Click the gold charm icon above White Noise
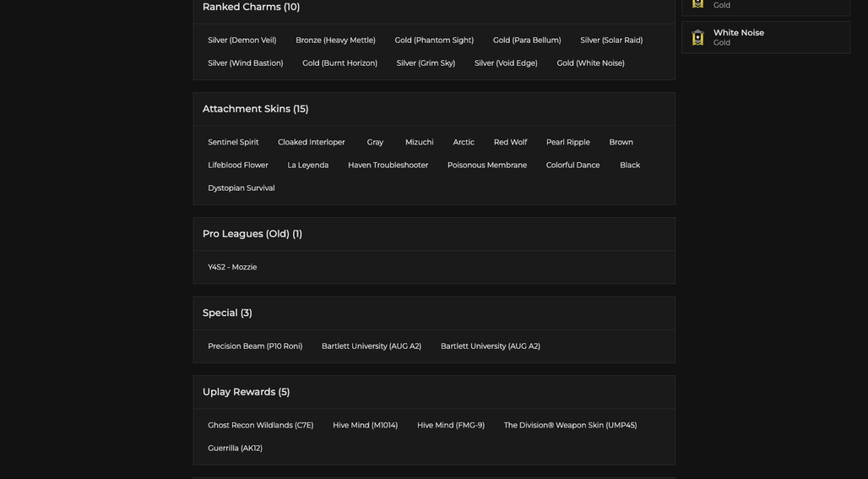 [x=697, y=4]
